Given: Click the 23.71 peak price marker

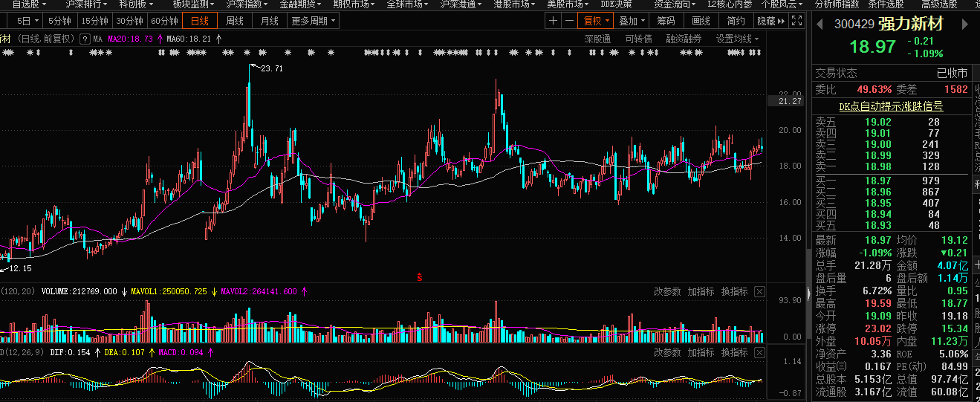Looking at the screenshot, I should pos(269,68).
